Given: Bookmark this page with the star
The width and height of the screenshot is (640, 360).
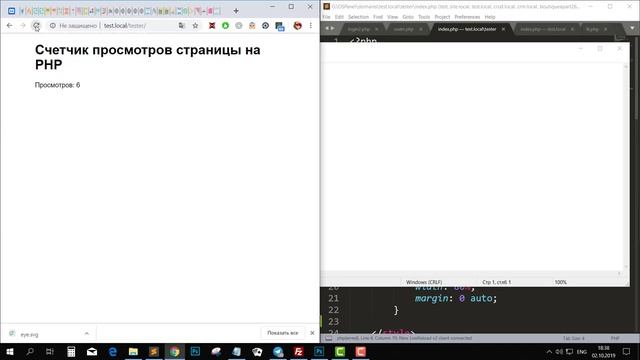Looking at the screenshot, I should tap(196, 26).
